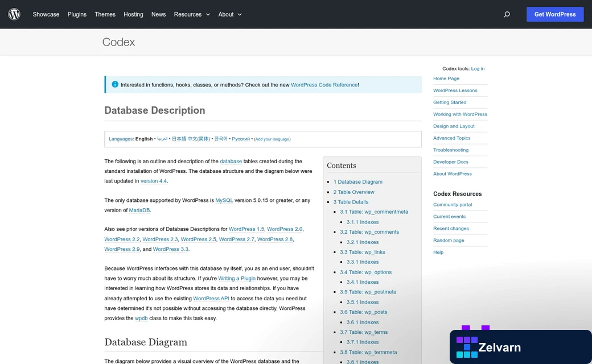The height and width of the screenshot is (364, 592).
Task: Switch to the Русский language version
Action: click(x=241, y=139)
